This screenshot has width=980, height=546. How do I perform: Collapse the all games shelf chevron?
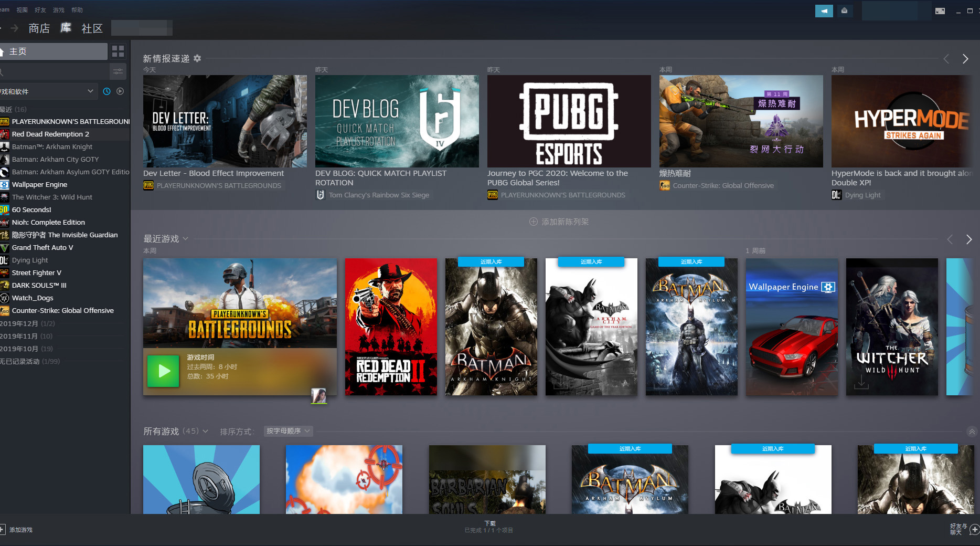pos(972,432)
